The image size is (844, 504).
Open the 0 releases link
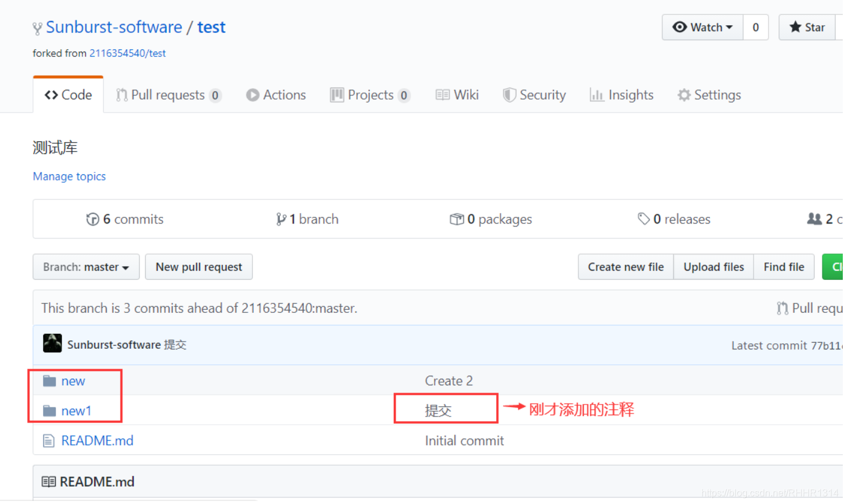click(674, 219)
